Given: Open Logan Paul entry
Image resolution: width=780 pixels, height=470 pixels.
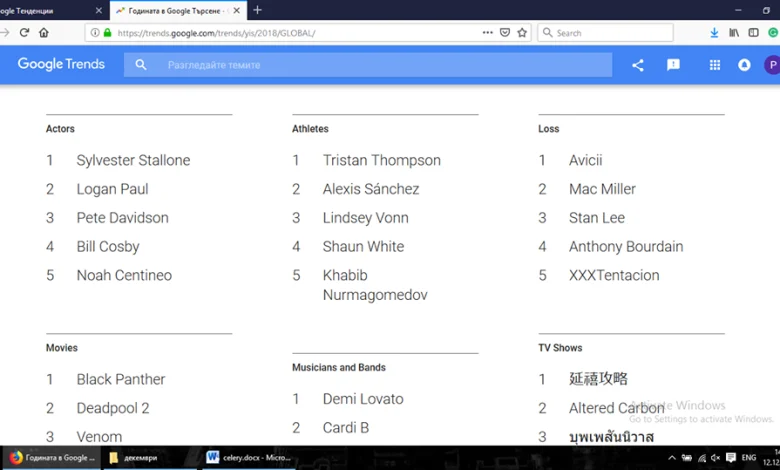Looking at the screenshot, I should coord(112,189).
